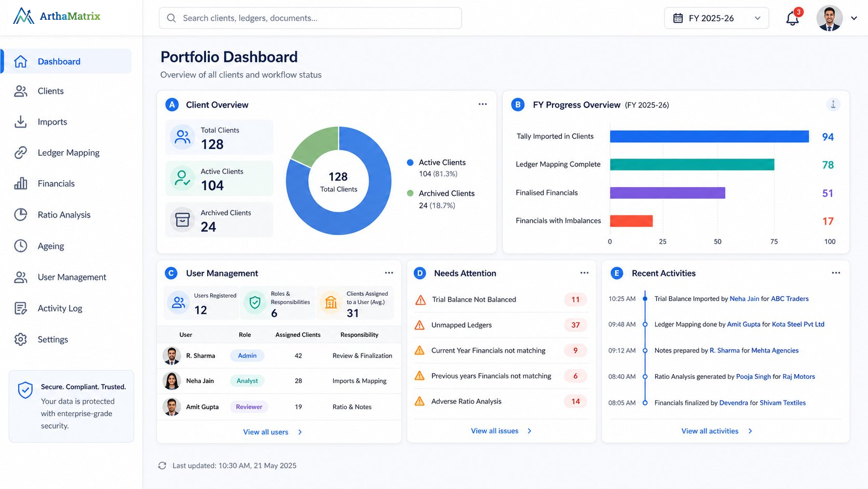Click the Activity Log sidebar icon

pos(21,308)
